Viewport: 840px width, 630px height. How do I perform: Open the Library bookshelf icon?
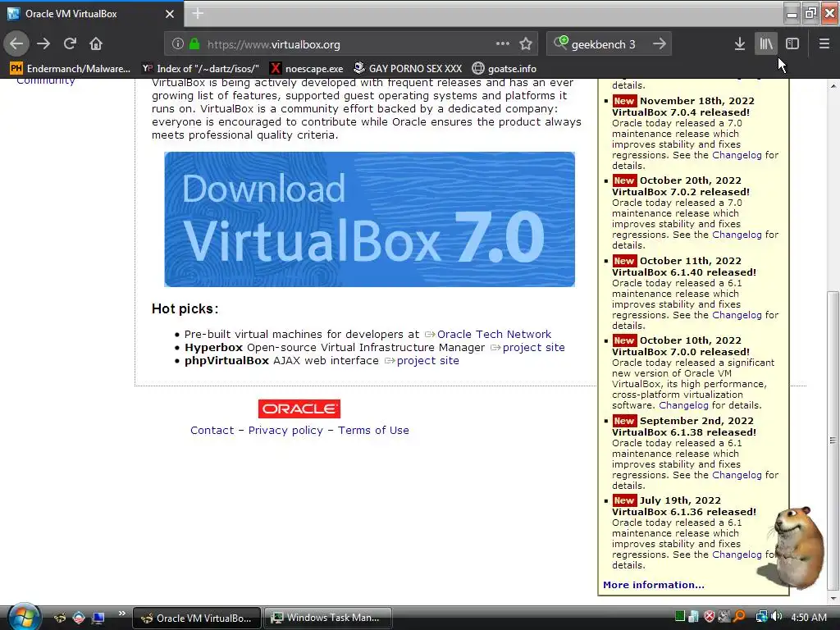tap(766, 44)
